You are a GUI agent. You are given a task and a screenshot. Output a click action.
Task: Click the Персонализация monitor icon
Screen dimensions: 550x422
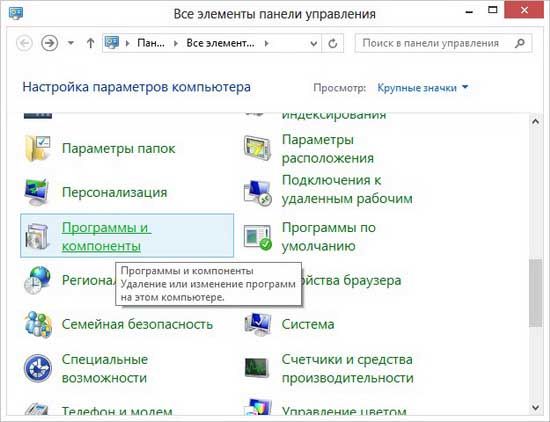pyautogui.click(x=36, y=192)
